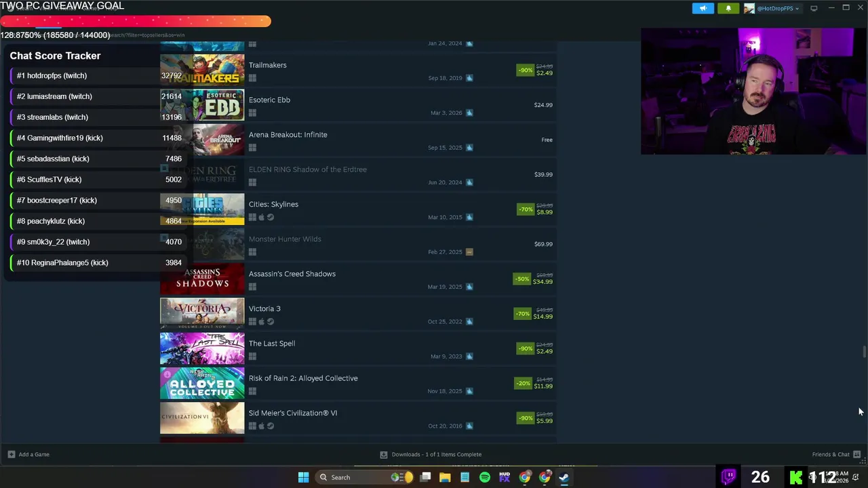Click The Last Spell capsule thumbnail
Screen dimensions: 868x488
click(202, 348)
